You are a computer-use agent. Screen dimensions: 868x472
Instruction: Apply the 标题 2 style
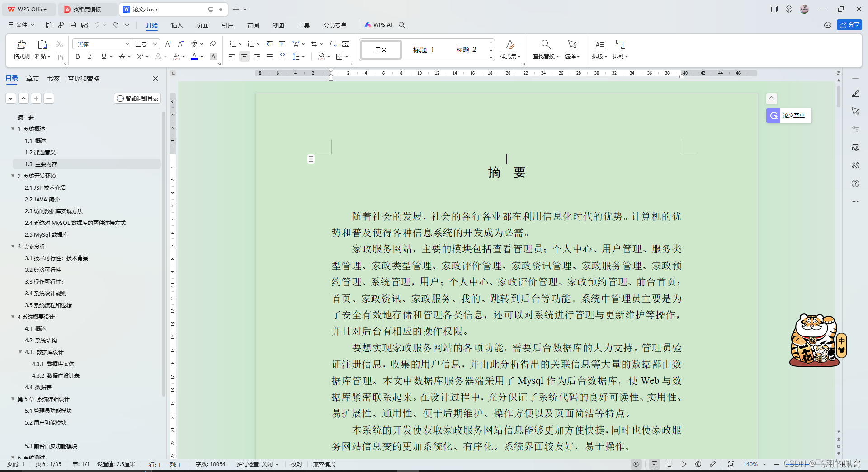point(466,50)
